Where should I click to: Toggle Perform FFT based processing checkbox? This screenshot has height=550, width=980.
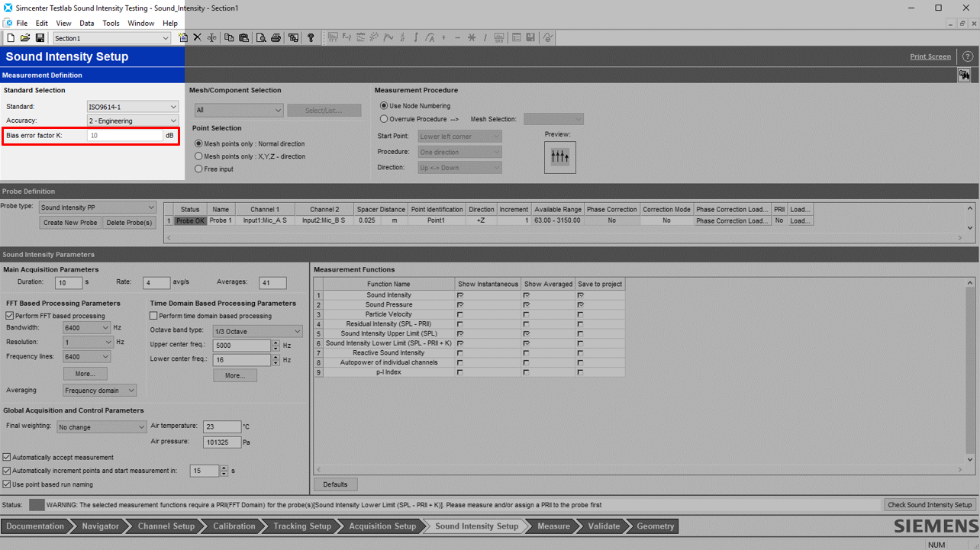coord(10,316)
